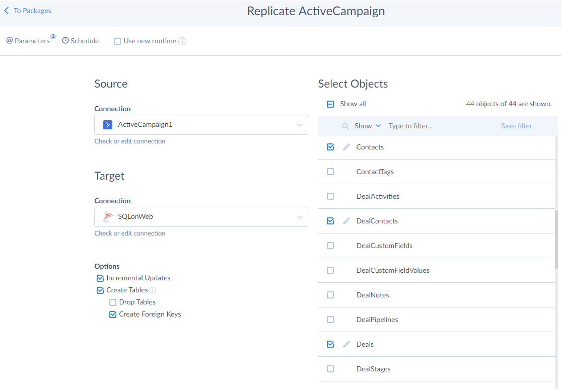Go back To Packages
This screenshot has height=392, width=562.
[28, 11]
